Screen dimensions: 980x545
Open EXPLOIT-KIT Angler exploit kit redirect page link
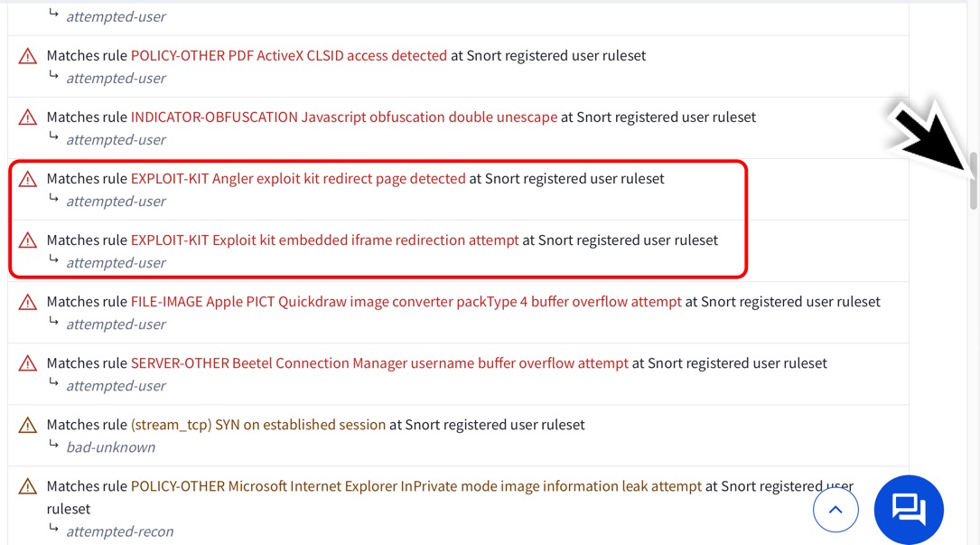point(298,178)
